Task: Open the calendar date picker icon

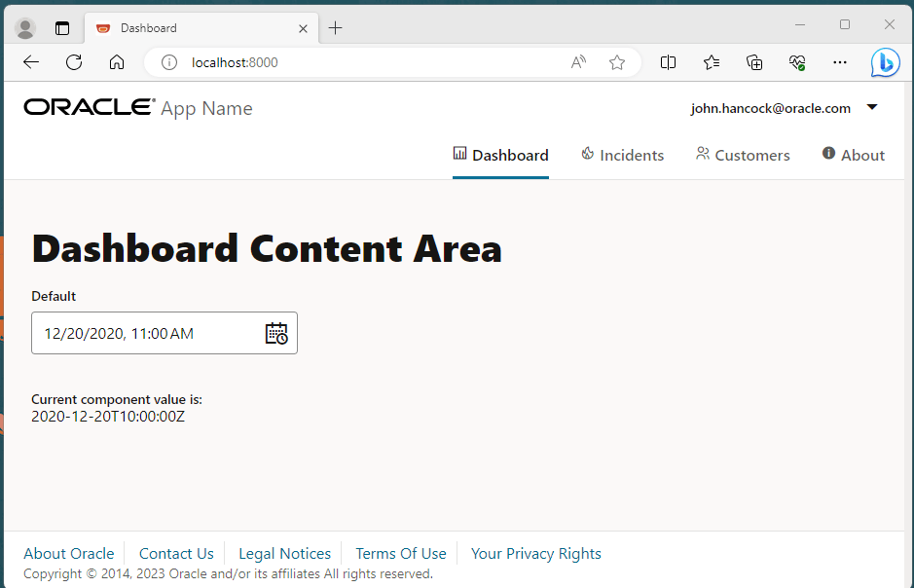Action: tap(276, 333)
